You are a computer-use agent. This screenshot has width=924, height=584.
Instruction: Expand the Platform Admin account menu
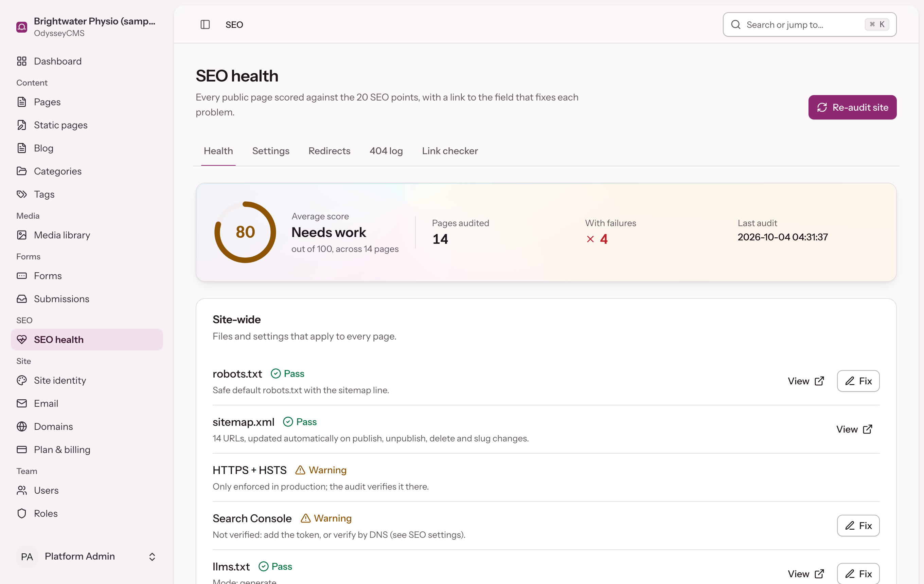pyautogui.click(x=87, y=556)
